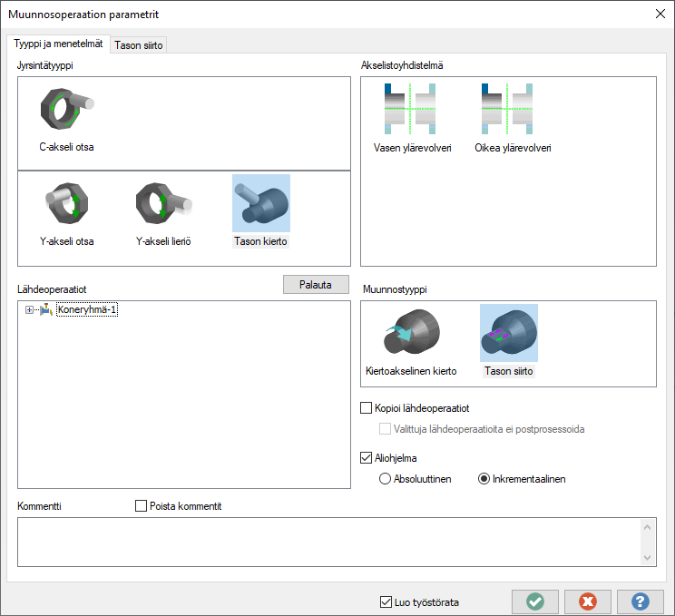Screen dimensions: 675x616
Task: Toggle the Poista kommentit checkbox
Action: coord(141,505)
